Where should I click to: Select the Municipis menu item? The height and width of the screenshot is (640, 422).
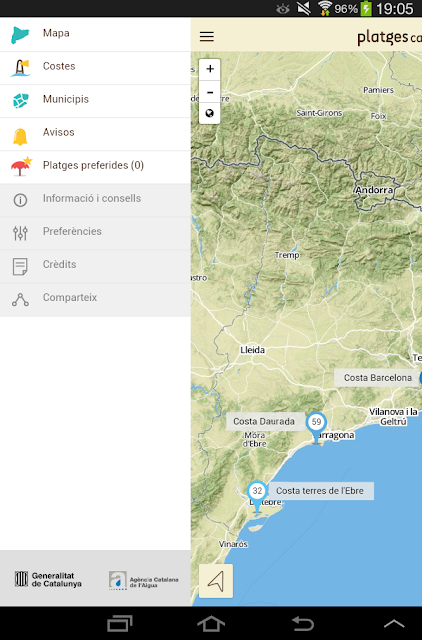(96, 101)
